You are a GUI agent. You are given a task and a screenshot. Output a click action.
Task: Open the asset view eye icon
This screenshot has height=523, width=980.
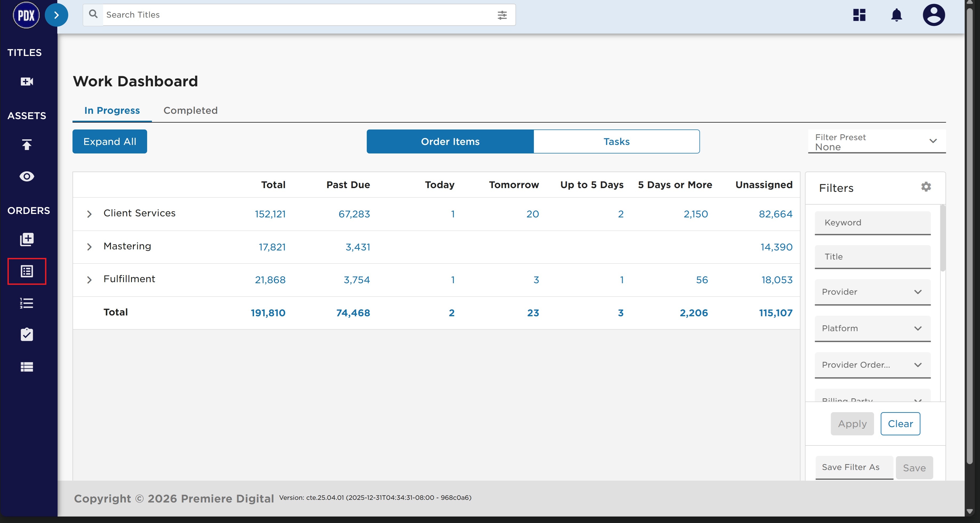[27, 176]
